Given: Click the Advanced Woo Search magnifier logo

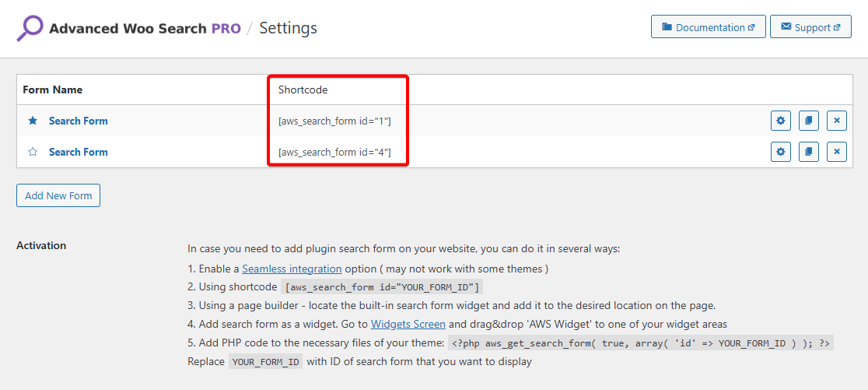Looking at the screenshot, I should [30, 28].
